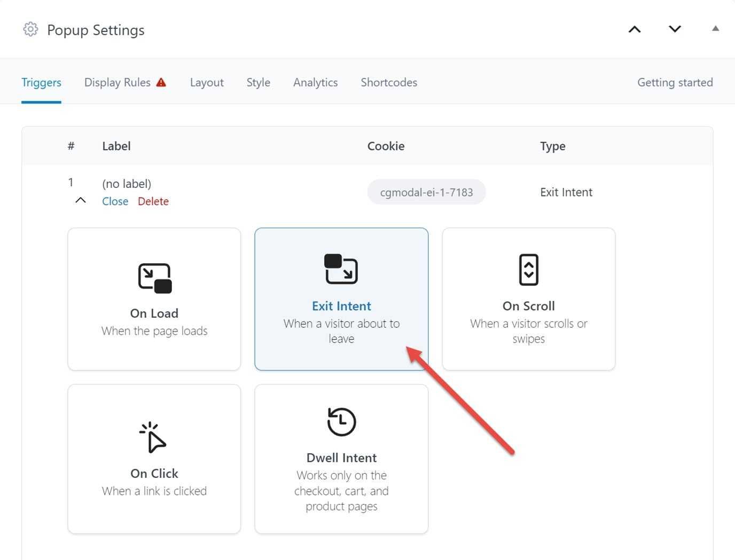Click the row number 1 cell
This screenshot has width=735, height=560.
tap(71, 183)
